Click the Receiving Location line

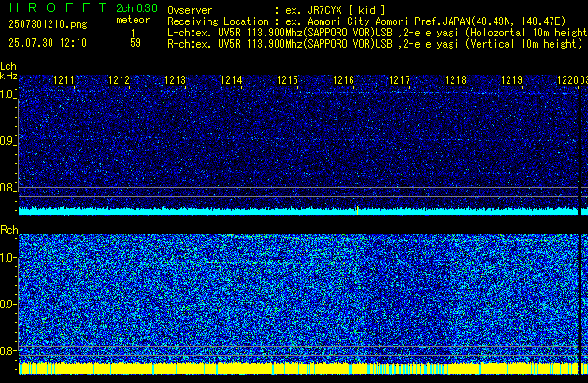(366, 21)
